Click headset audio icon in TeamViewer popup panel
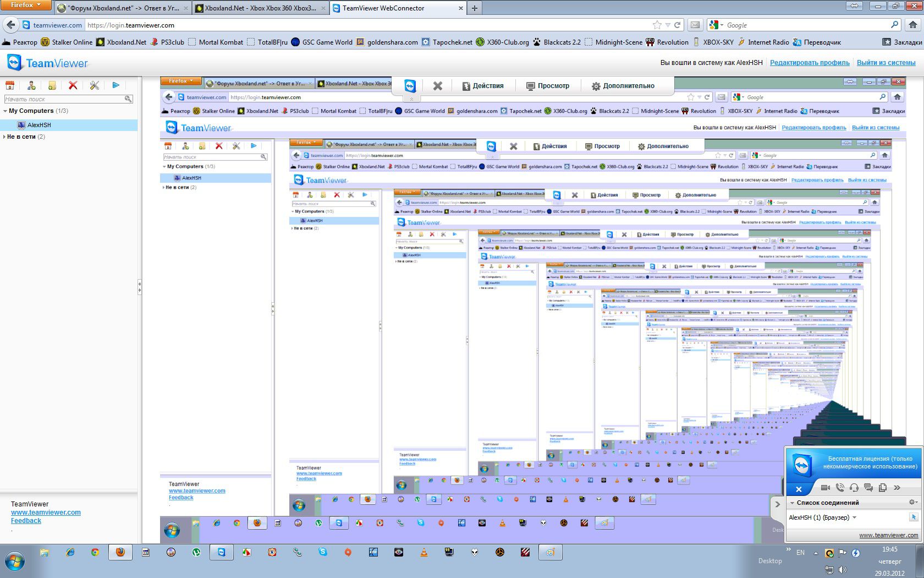924x578 pixels. tap(854, 487)
